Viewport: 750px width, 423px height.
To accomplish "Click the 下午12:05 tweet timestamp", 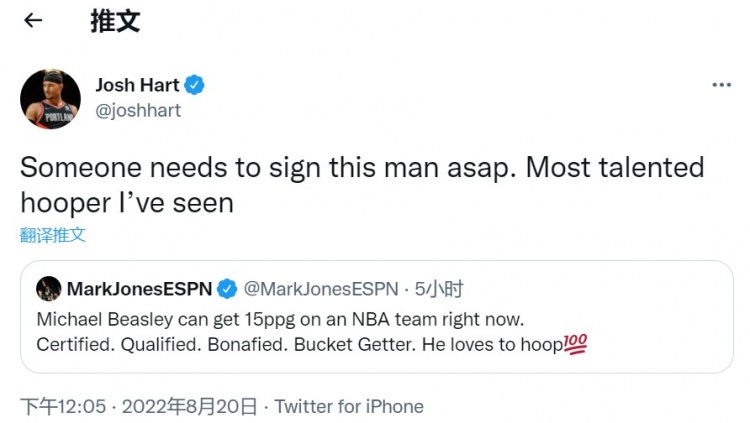I will (63, 407).
